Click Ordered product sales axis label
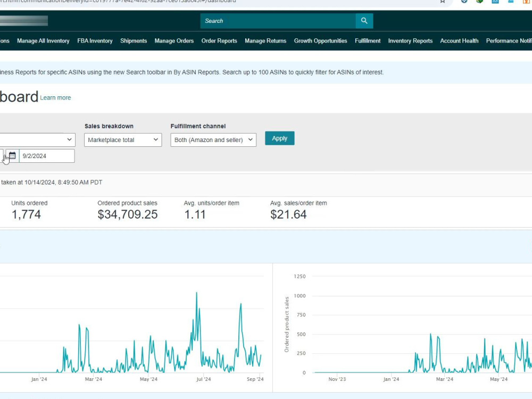The image size is (532, 399). coord(287,325)
